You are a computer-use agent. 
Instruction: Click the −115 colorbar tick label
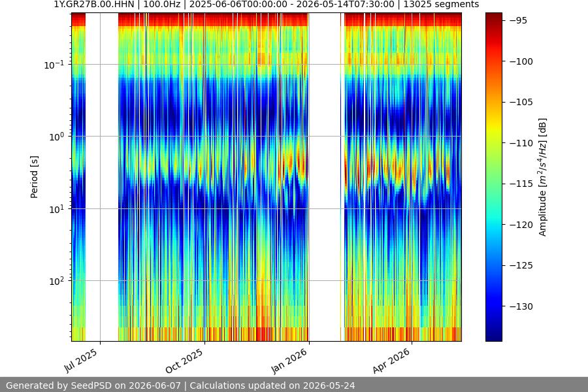pyautogui.click(x=521, y=184)
